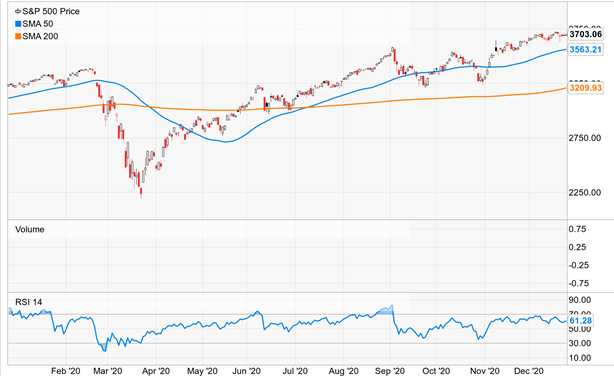Click the SMA 50 legend label
Viewport: 614px width, 376px height.
click(38, 24)
